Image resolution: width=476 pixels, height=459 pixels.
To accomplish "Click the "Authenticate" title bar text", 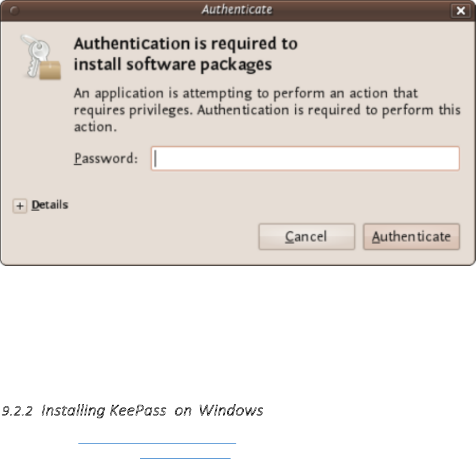I will tap(237, 10).
